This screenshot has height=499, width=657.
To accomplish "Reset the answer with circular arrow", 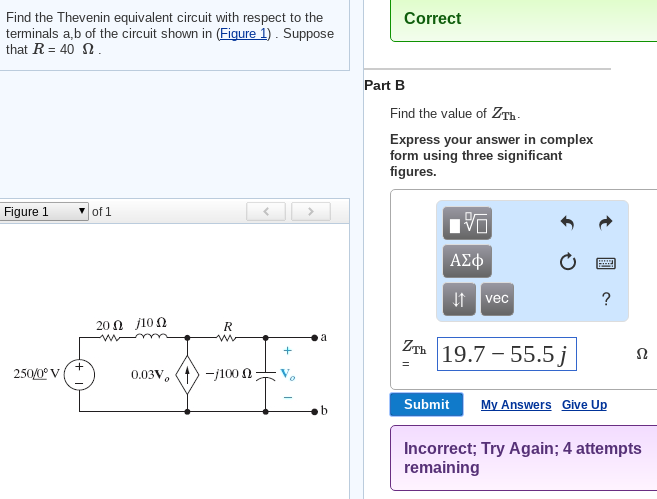I will 568,262.
